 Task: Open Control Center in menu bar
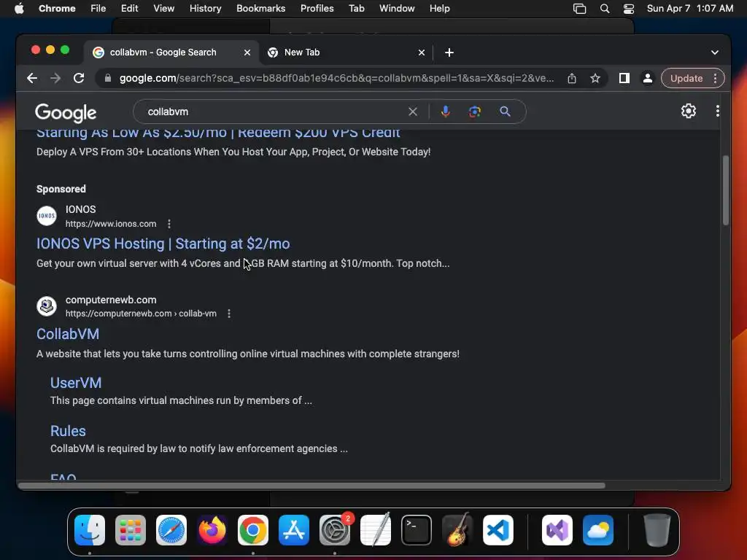click(629, 9)
